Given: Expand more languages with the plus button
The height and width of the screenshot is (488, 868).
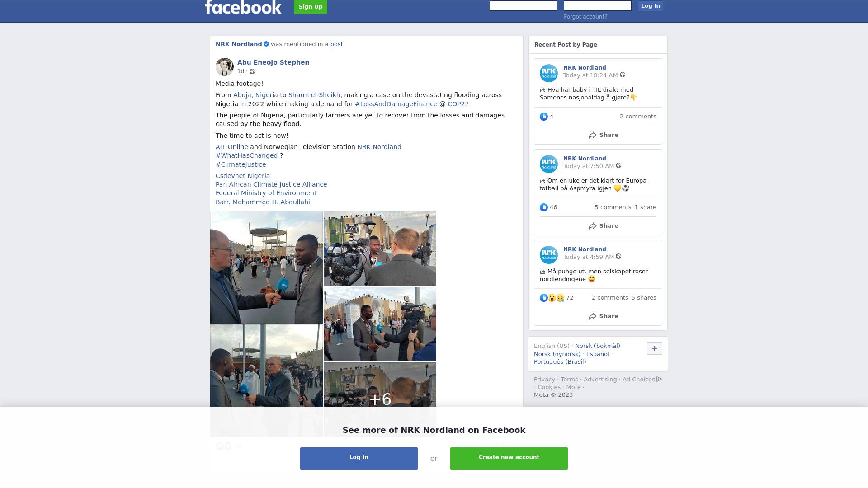Looking at the screenshot, I should 654,348.
